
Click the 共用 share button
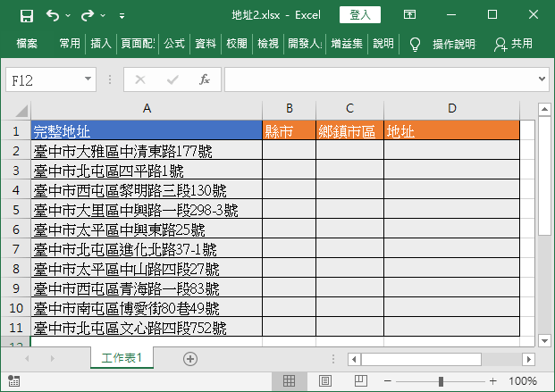tap(514, 44)
